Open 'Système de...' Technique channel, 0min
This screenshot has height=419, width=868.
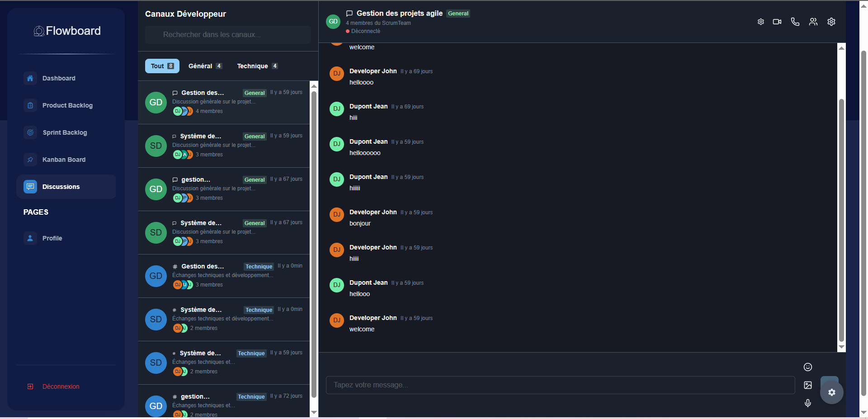click(224, 320)
